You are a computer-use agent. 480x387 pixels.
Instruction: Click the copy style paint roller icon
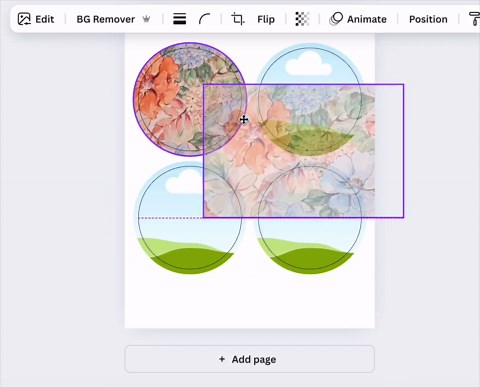pyautogui.click(x=474, y=19)
